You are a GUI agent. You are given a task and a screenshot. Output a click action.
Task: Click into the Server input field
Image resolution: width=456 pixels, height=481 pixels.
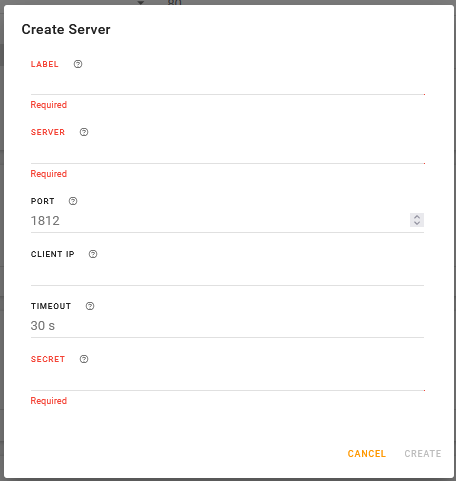click(227, 154)
